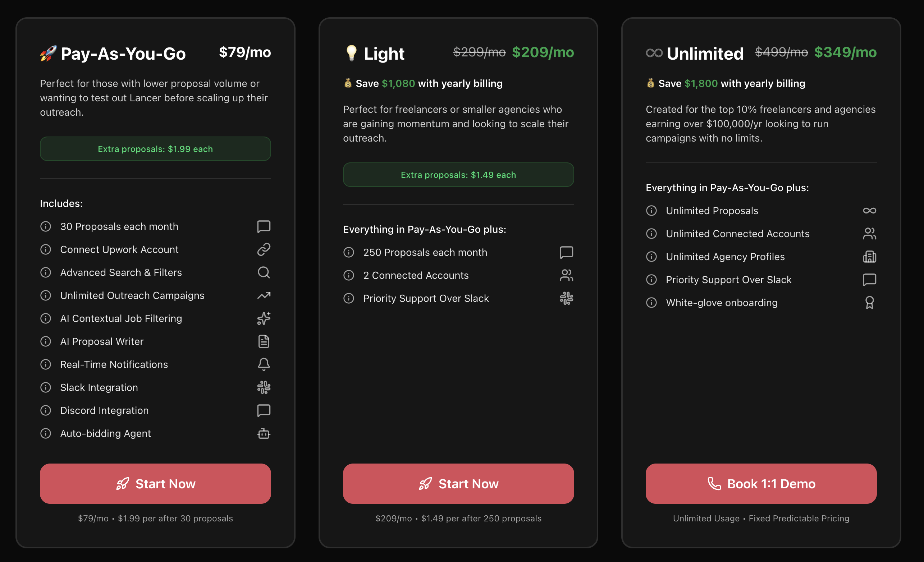Screen dimensions: 924x562
Task: Click the robot icon for Auto-bidding Agent
Action: click(264, 433)
